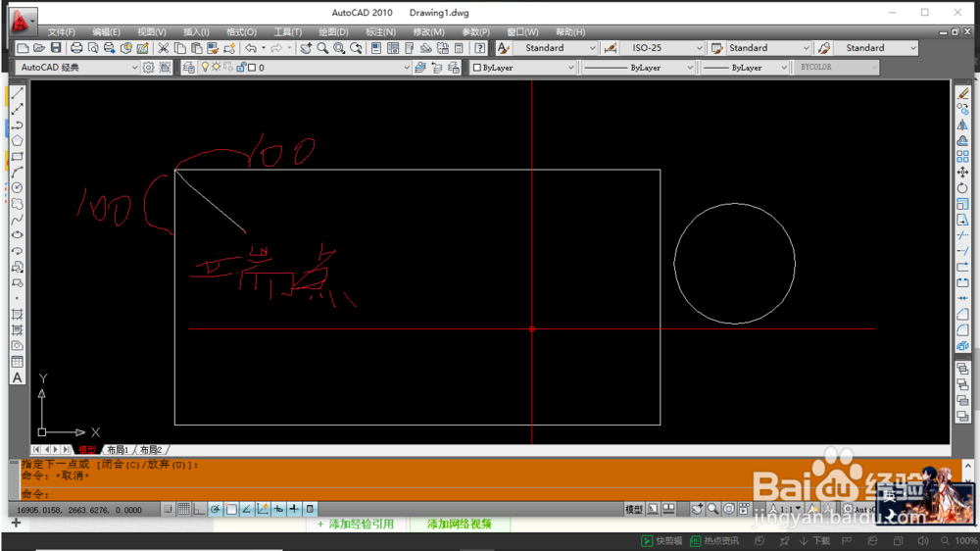Open the AutoCAD application menu button

tap(23, 22)
